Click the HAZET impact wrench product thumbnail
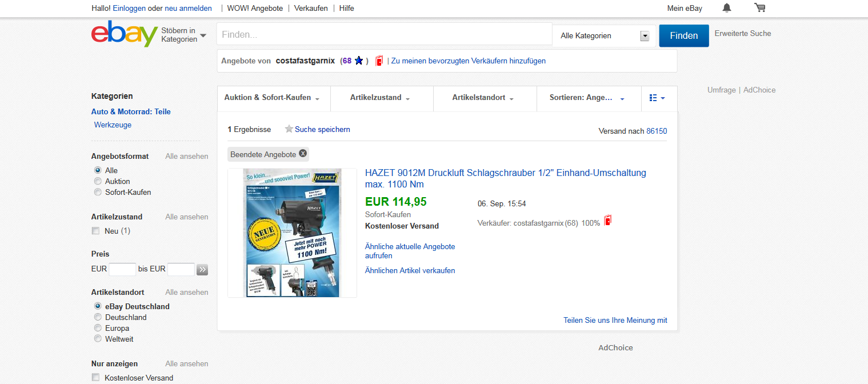This screenshot has width=868, height=384. click(292, 233)
